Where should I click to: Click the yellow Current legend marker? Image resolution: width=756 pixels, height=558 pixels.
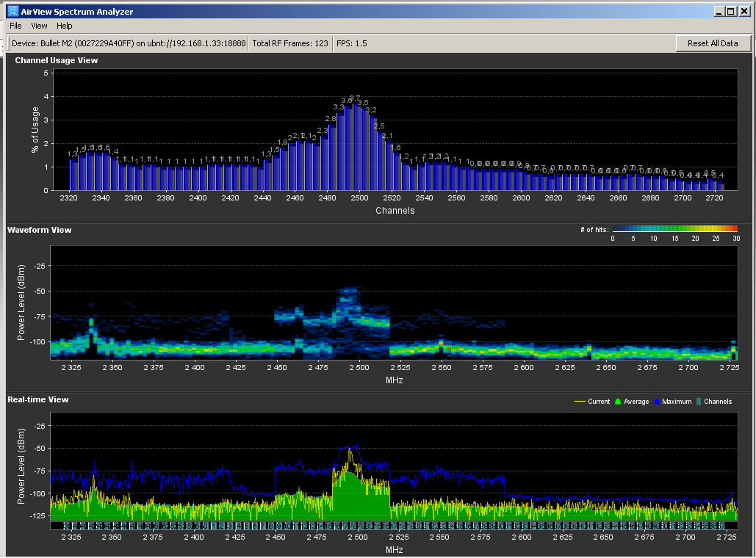point(580,402)
